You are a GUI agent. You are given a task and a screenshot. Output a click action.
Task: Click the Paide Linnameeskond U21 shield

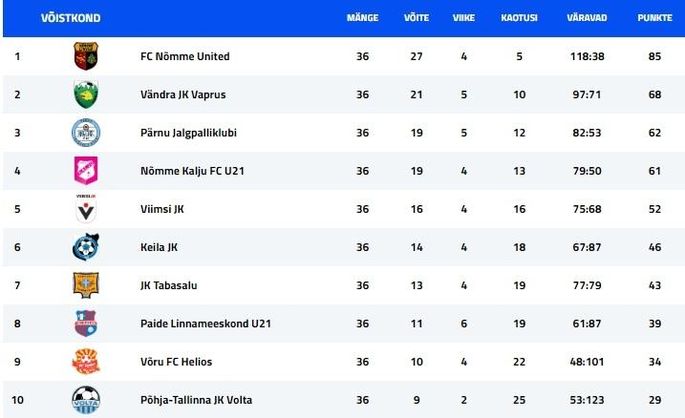pos(86,323)
